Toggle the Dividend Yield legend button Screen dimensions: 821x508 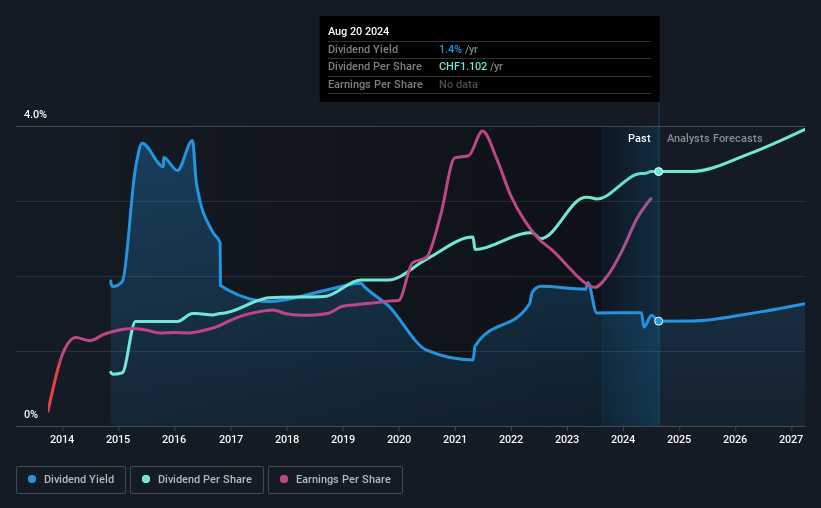(x=71, y=480)
